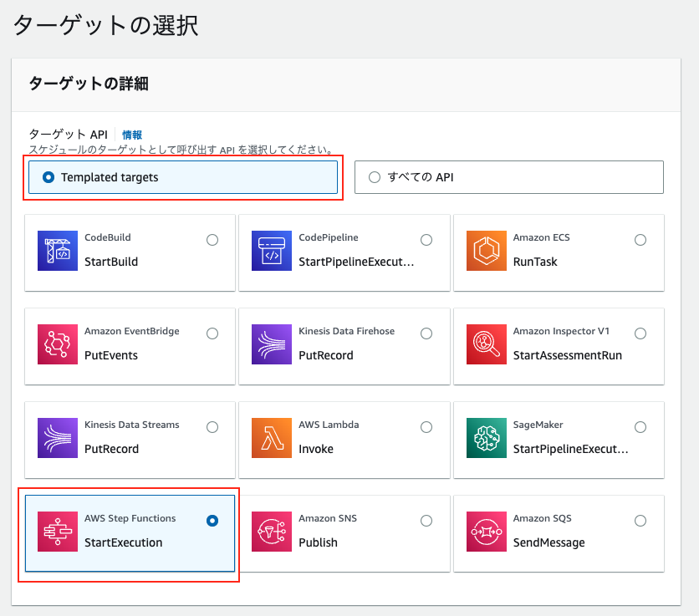Click the StartPipelineExecut… text under CodePipeline
This screenshot has height=616, width=699.
pyautogui.click(x=356, y=262)
